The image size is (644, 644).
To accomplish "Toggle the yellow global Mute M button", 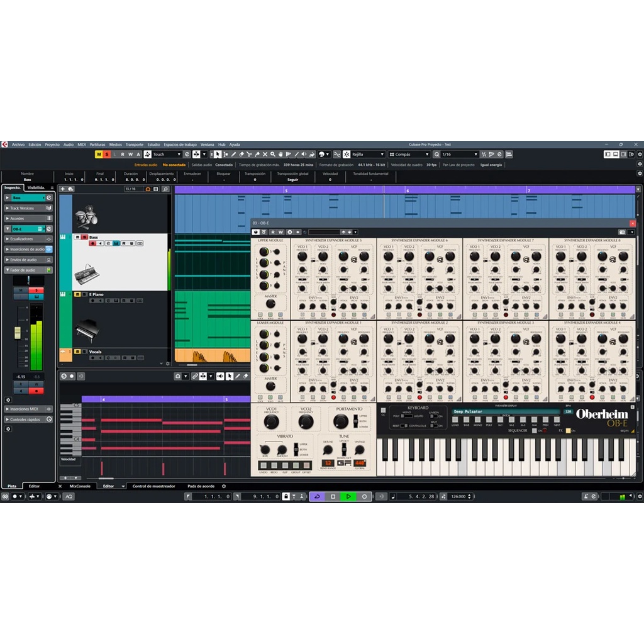I will (x=99, y=155).
